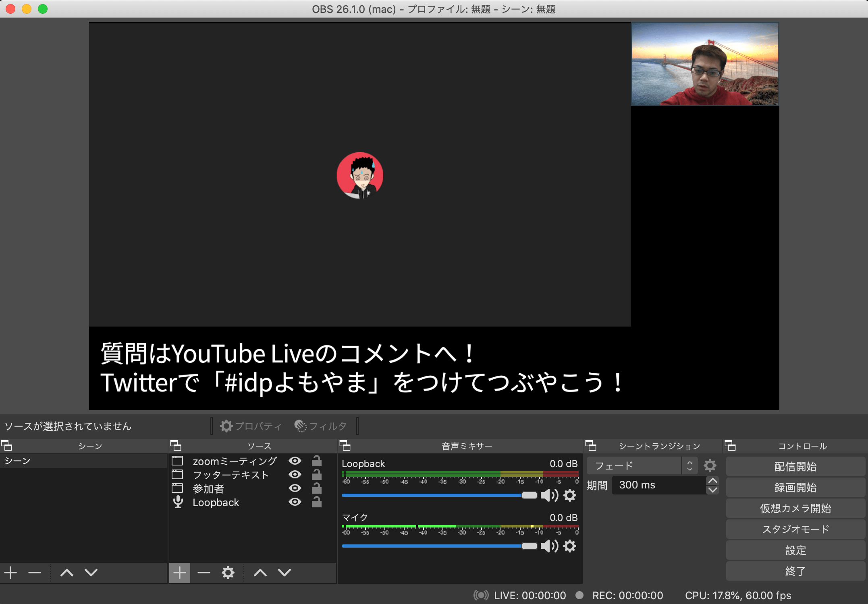Increase transition duration with up stepper
The height and width of the screenshot is (604, 868).
point(712,481)
